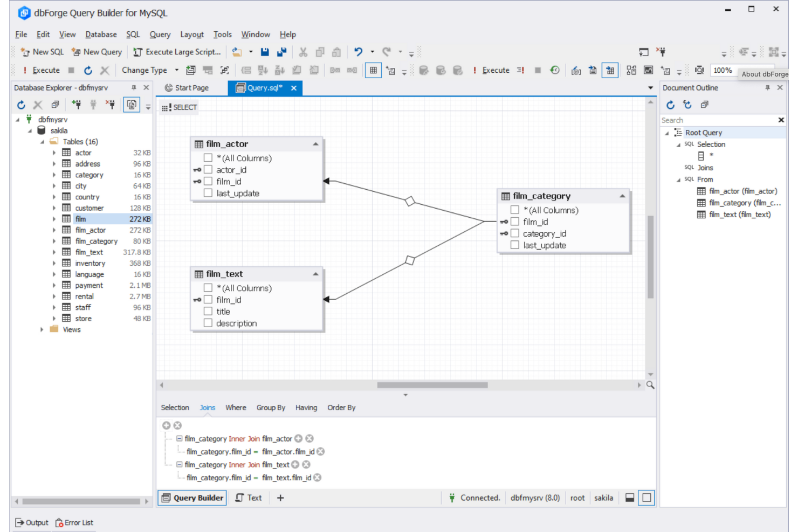
Task: Click the Undo icon
Action: point(358,52)
